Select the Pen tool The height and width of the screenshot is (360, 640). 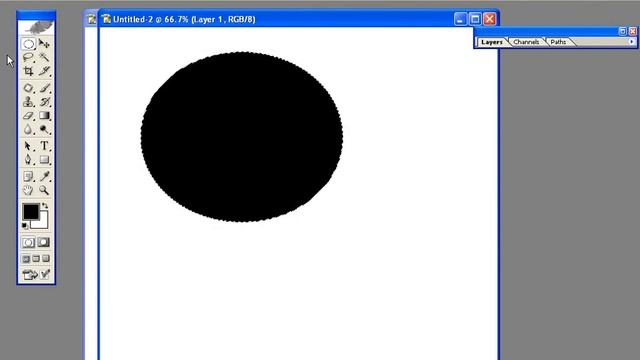pos(28,160)
